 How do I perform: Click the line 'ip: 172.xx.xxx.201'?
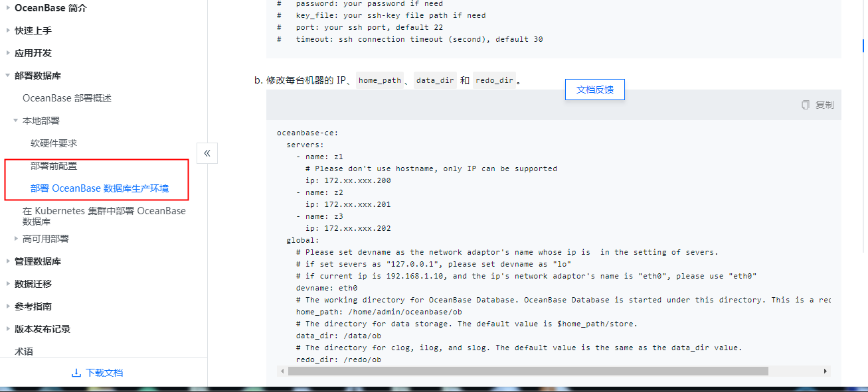tap(348, 204)
